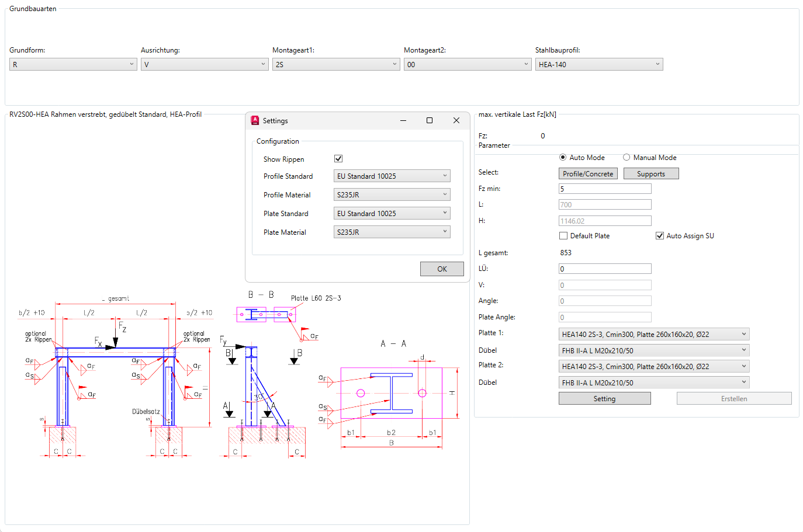Click the Profile/Concrete button
The image size is (803, 532).
click(588, 173)
